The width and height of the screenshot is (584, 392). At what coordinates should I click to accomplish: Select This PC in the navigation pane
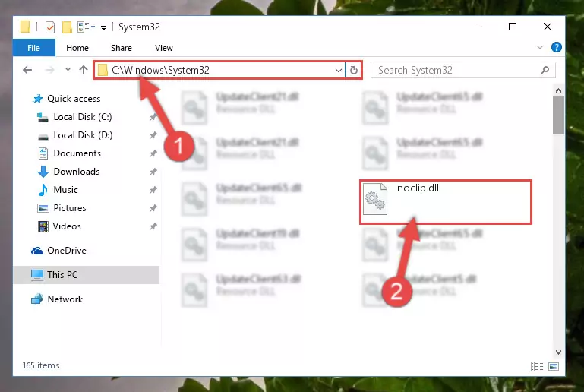point(87,275)
